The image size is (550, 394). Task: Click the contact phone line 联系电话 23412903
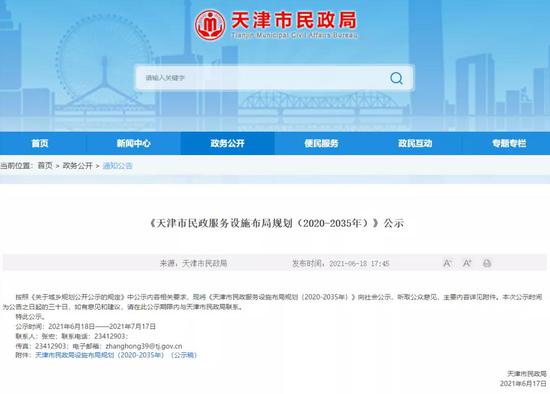[x=95, y=336]
